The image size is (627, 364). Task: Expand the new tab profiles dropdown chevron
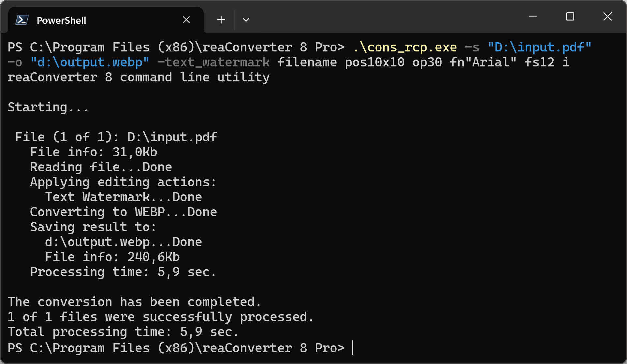246,20
